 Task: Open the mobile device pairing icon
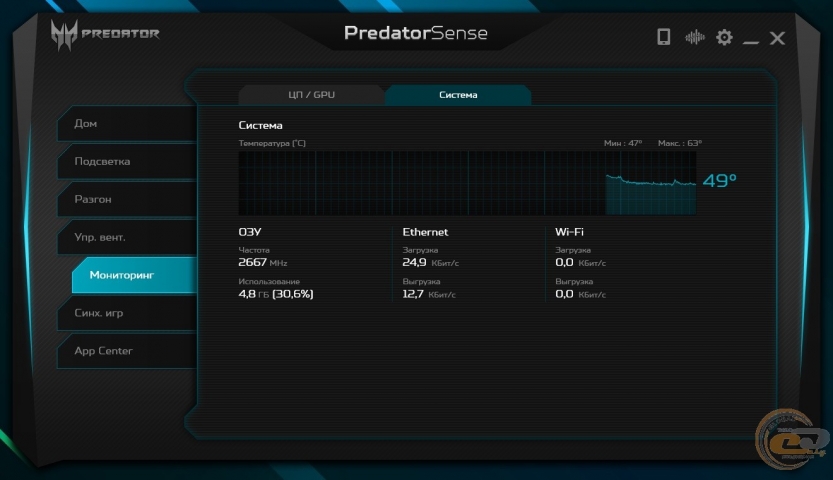click(x=664, y=37)
